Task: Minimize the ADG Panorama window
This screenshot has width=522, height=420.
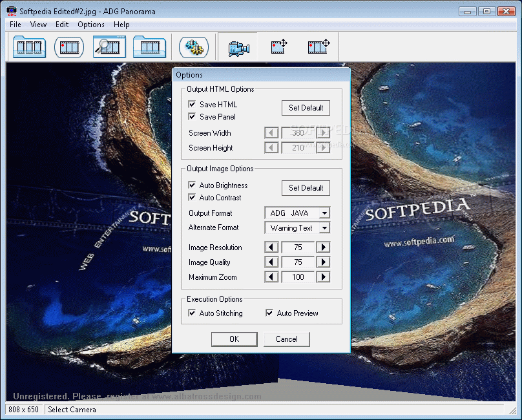Action: pyautogui.click(x=467, y=12)
